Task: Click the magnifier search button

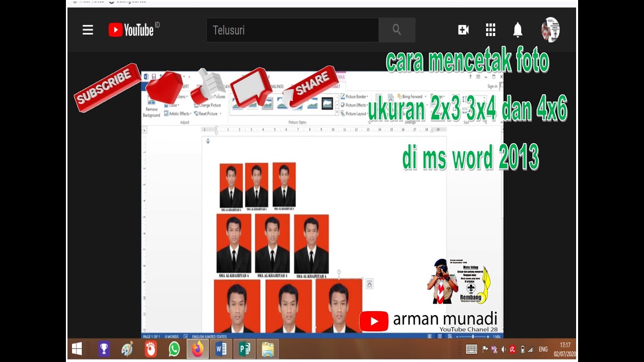Action: (x=397, y=30)
